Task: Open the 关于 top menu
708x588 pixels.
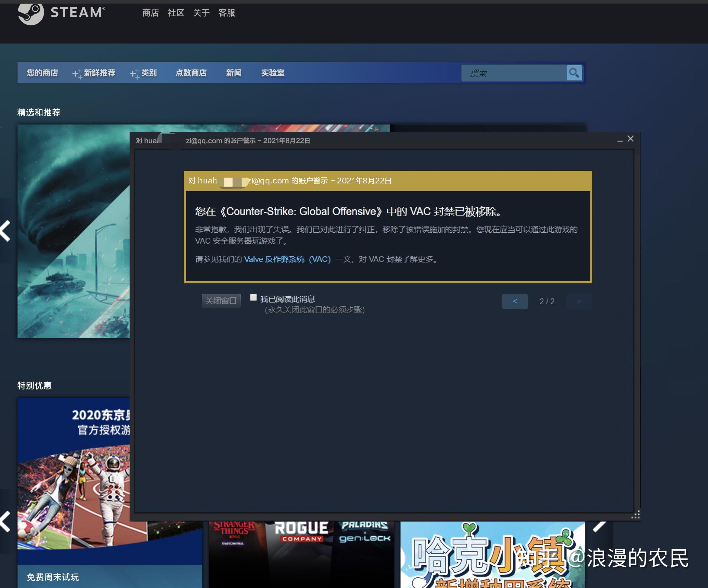Action: 201,13
